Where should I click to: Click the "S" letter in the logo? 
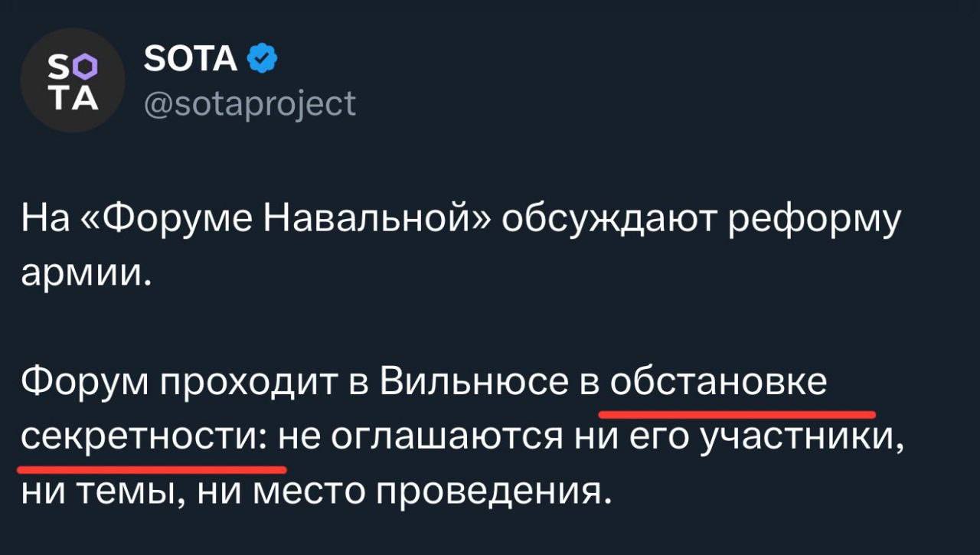pos(60,67)
